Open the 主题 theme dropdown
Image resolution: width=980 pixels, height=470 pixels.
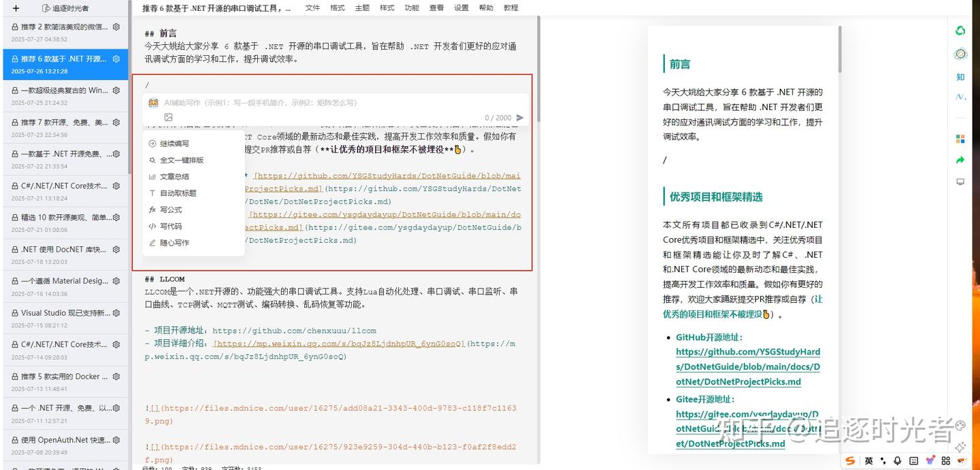tap(361, 7)
